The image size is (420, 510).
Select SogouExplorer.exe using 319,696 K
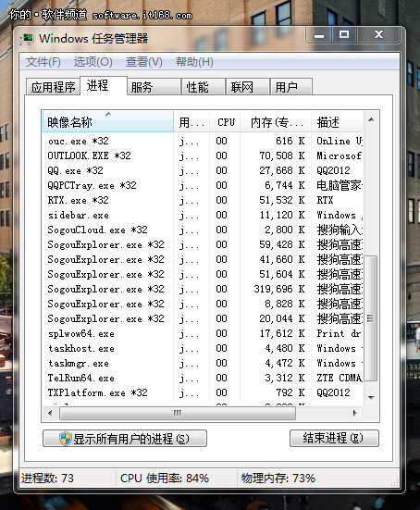(203, 289)
